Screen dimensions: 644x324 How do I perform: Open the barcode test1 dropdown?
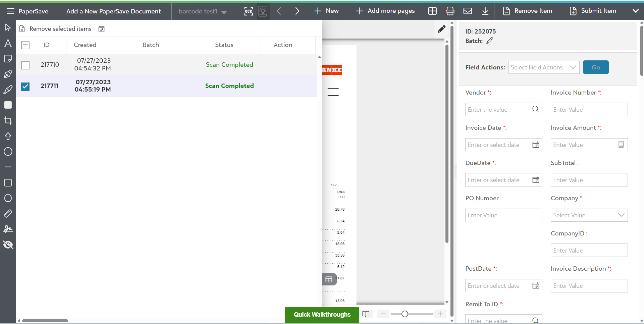(x=203, y=11)
